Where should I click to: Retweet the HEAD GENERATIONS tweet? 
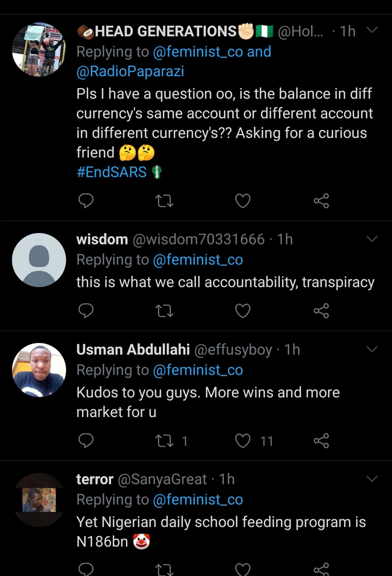pos(164,201)
